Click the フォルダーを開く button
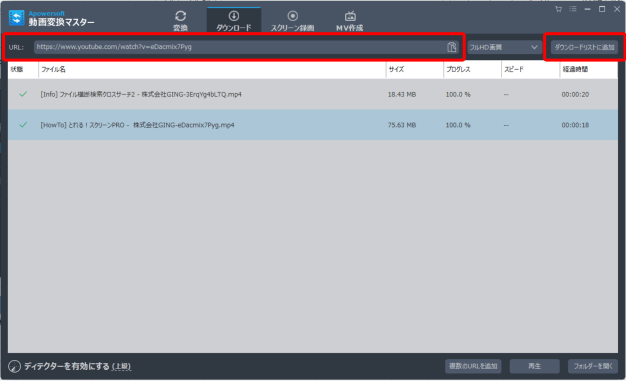 593,366
